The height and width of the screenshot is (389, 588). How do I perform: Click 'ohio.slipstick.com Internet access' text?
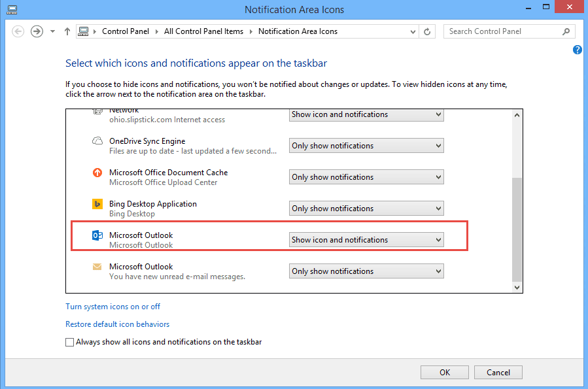tap(167, 120)
